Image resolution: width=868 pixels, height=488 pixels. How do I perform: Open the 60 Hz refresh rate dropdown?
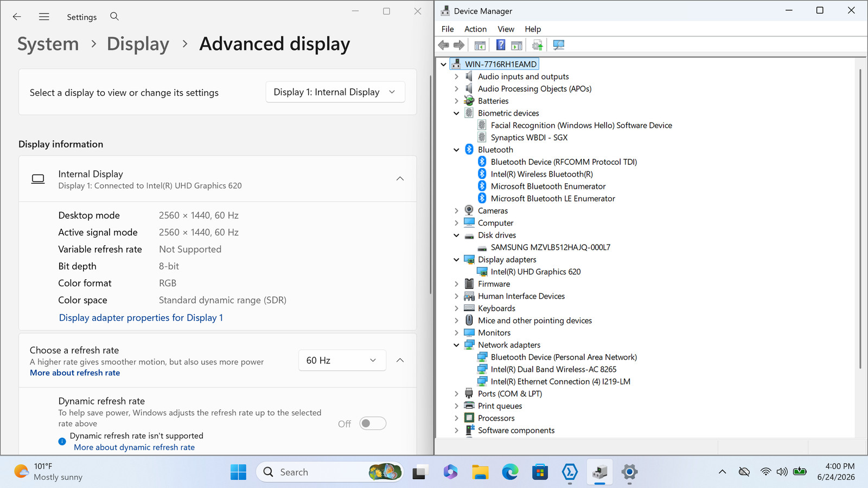point(342,361)
